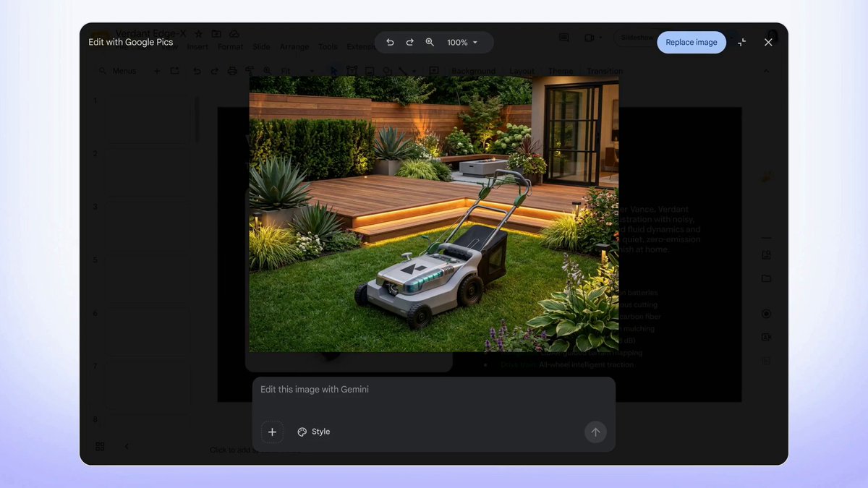Viewport: 868px width, 488px height.
Task: Open the Style options
Action: point(314,432)
